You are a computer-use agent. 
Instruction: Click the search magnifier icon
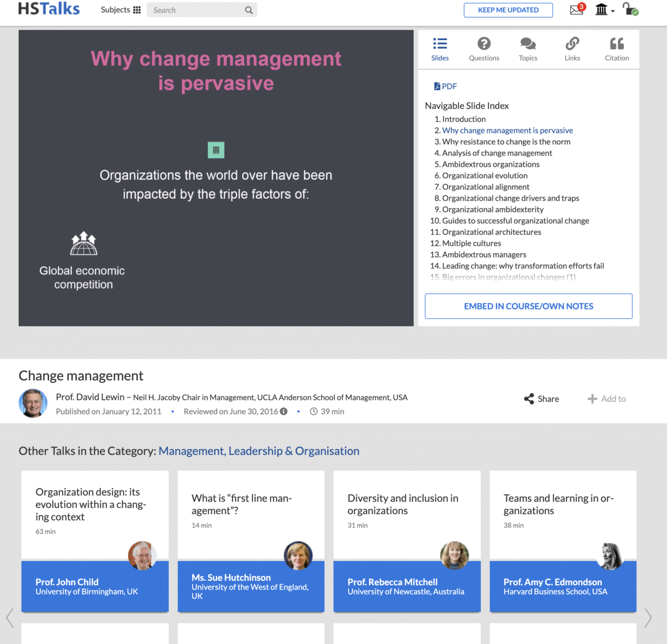pos(249,10)
